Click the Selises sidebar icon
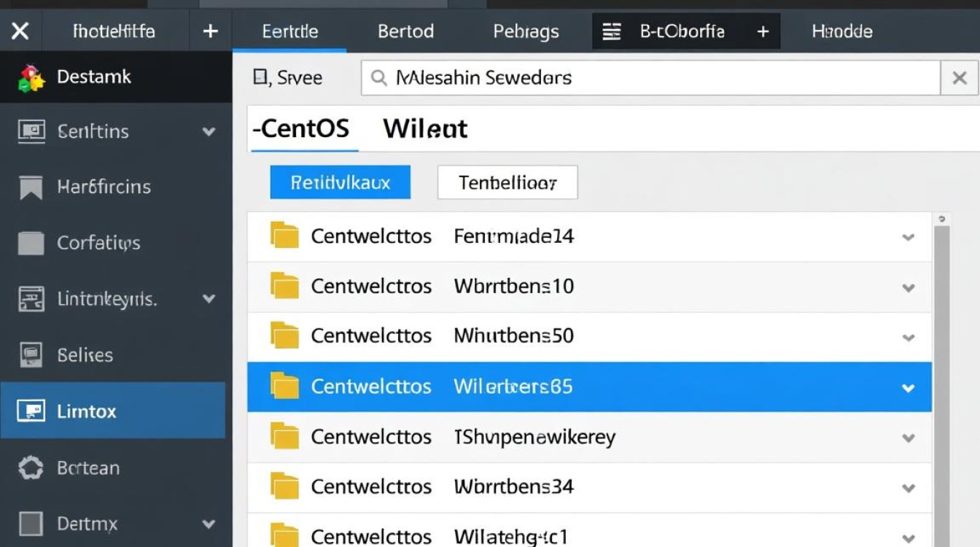 coord(31,355)
